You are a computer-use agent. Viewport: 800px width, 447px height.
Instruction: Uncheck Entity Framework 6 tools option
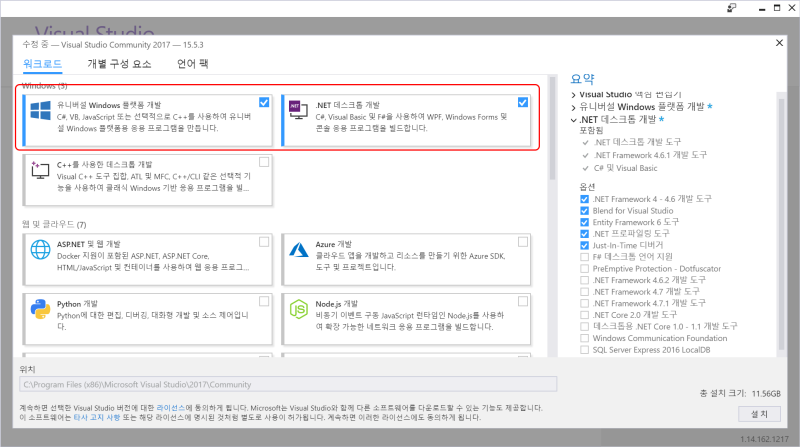point(585,222)
